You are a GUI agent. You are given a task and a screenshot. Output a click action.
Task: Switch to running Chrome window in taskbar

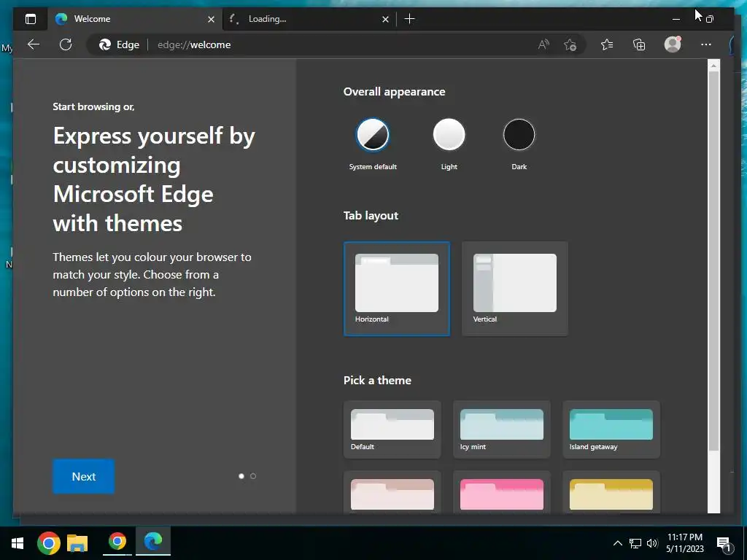(x=117, y=542)
